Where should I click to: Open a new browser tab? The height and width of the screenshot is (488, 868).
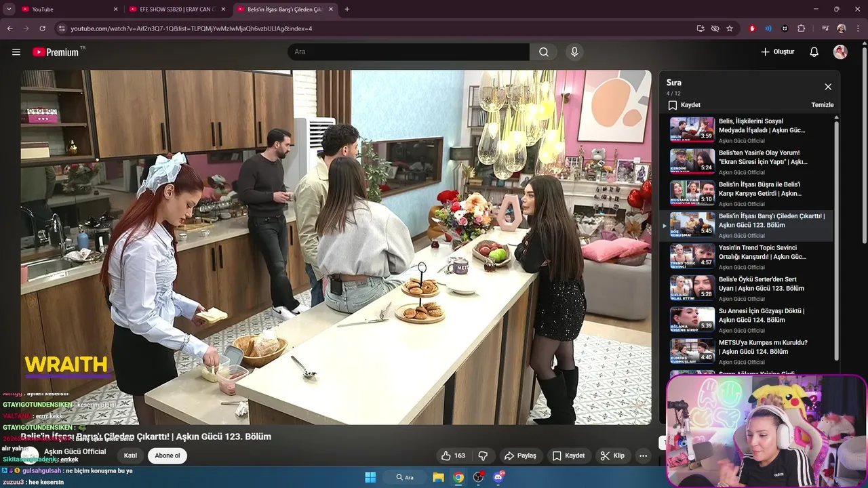click(347, 9)
